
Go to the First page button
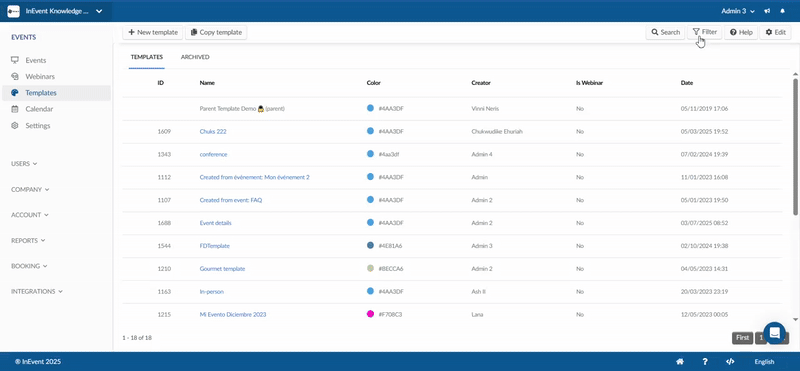point(743,338)
